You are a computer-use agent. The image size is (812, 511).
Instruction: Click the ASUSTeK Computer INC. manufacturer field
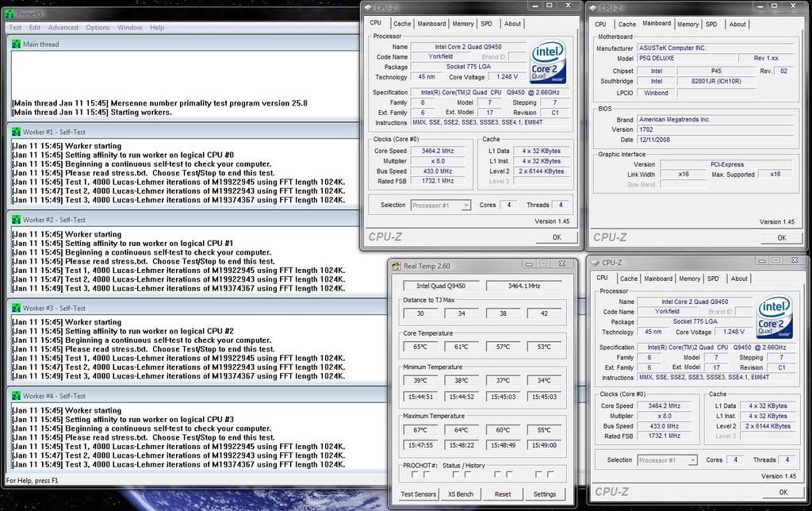click(x=715, y=48)
